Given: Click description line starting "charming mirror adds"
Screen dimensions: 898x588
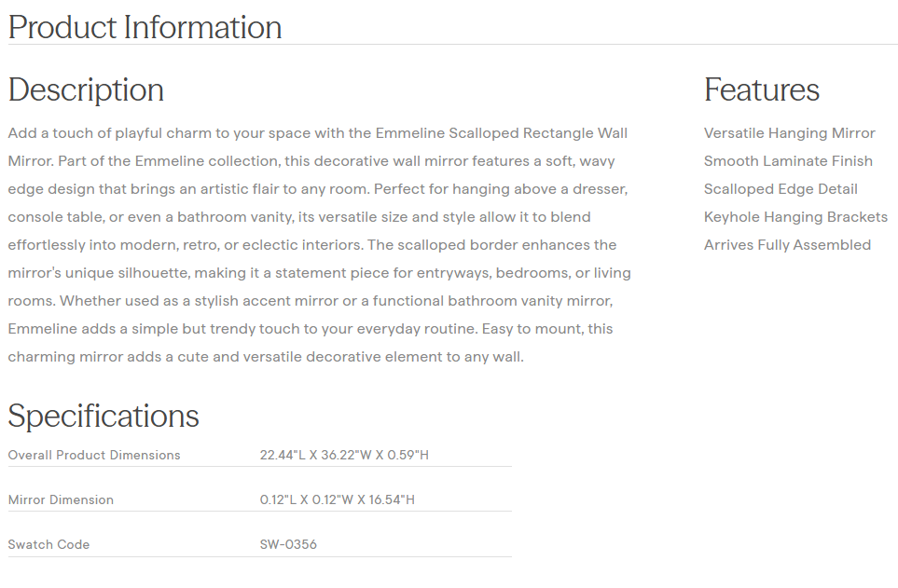Looking at the screenshot, I should click(266, 357).
